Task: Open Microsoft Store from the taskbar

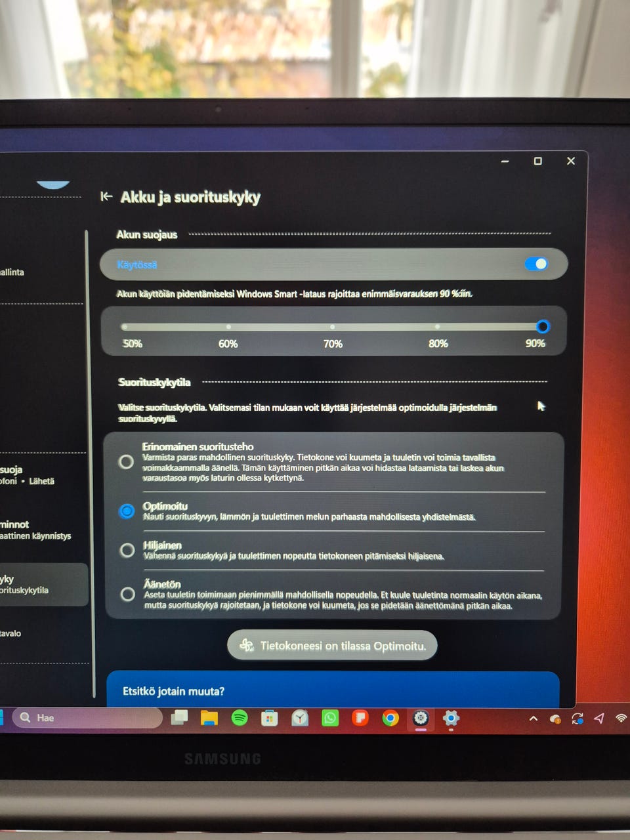Action: coord(270,718)
